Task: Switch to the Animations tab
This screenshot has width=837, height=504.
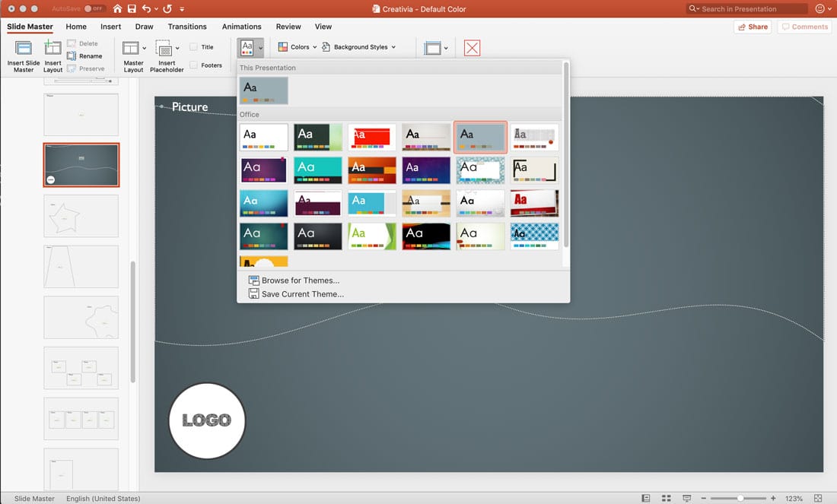Action: click(241, 26)
